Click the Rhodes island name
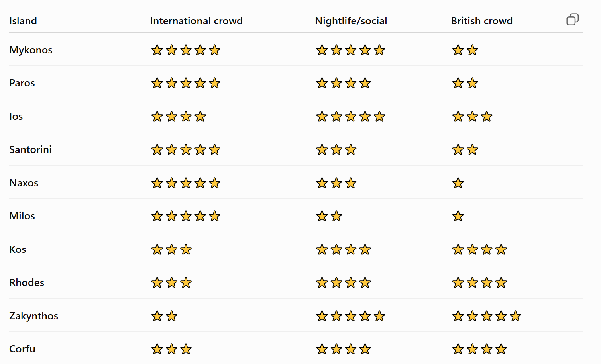601x364 pixels. (x=27, y=283)
